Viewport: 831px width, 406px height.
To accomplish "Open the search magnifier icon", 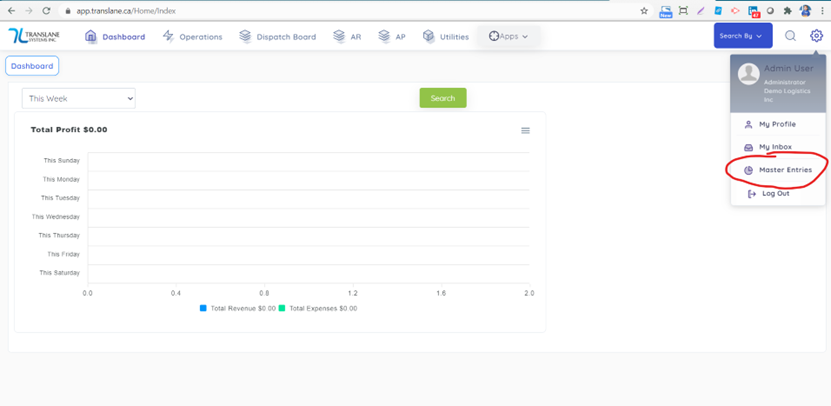I will point(790,36).
